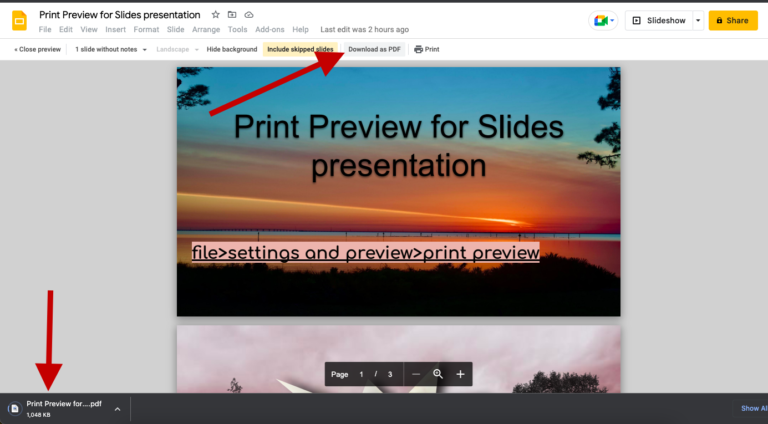Click second slide preview page
This screenshot has width=768, height=424.
tap(398, 359)
